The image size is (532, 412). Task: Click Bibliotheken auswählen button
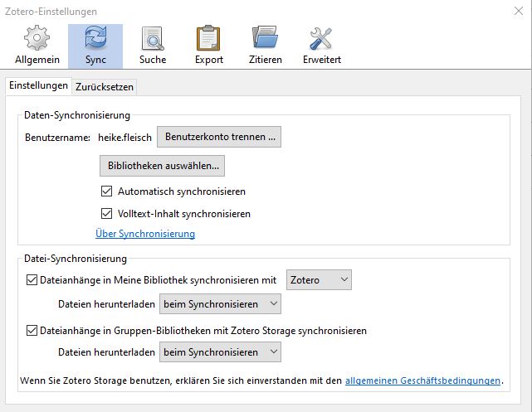point(162,166)
